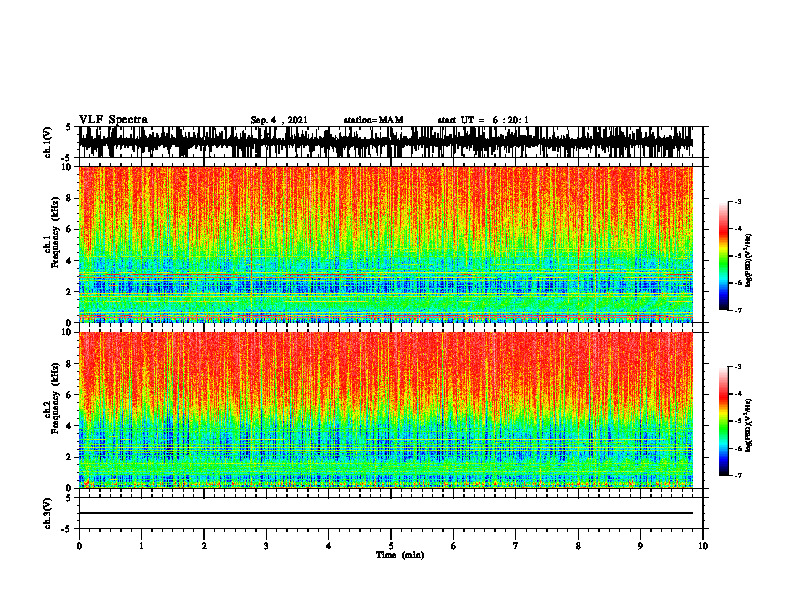The width and height of the screenshot is (792, 612).
Task: Click time axis tick label "7"
Action: [x=516, y=546]
